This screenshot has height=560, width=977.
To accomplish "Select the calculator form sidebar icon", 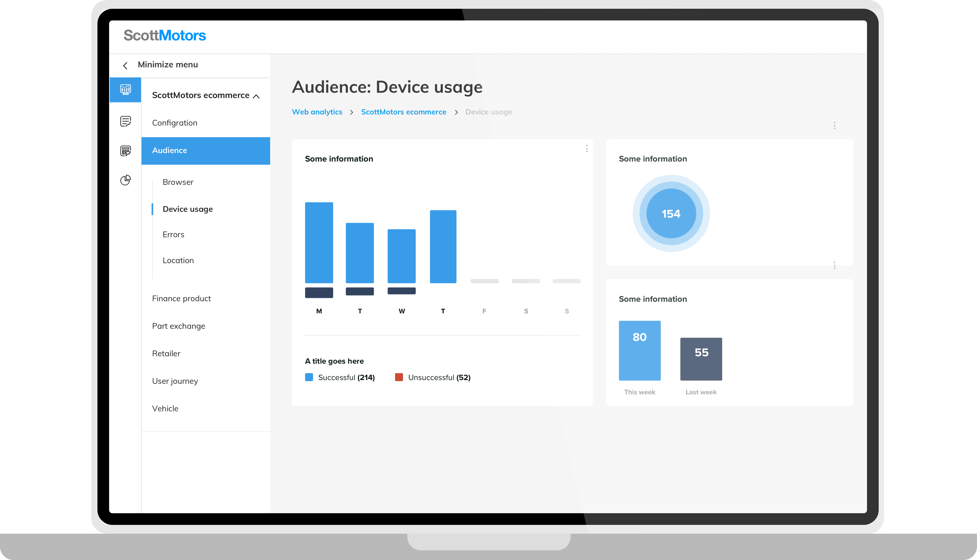I will tap(126, 150).
